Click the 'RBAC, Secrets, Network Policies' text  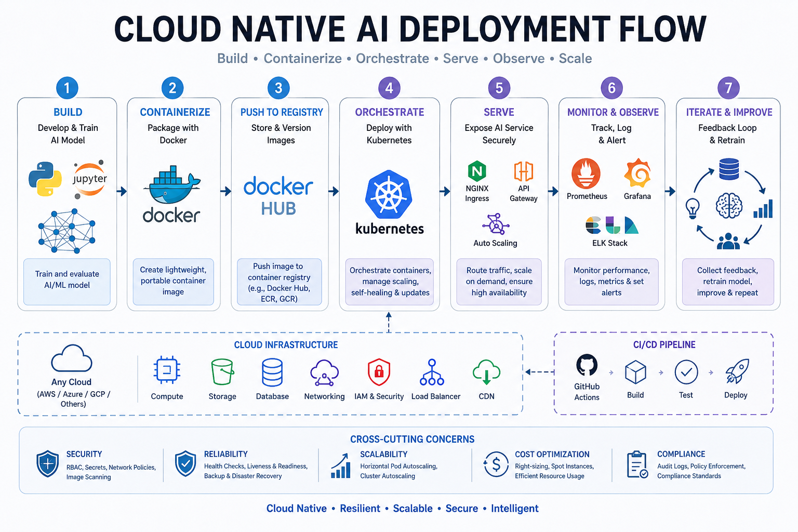(111, 468)
